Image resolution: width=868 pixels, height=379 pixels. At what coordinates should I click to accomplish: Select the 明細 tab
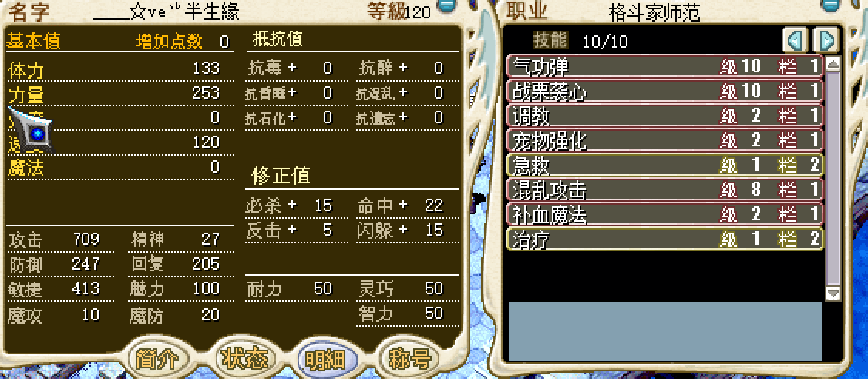coord(324,359)
